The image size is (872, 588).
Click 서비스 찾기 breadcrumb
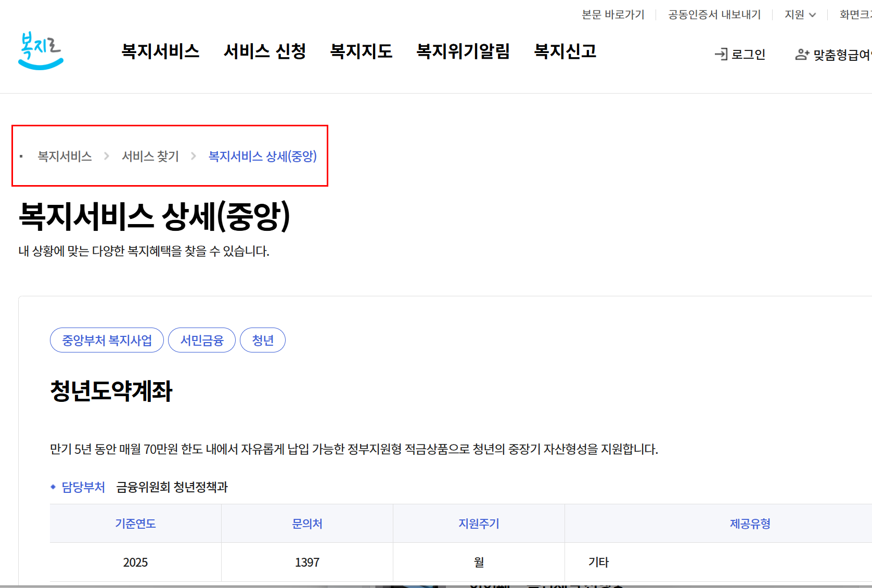(150, 156)
